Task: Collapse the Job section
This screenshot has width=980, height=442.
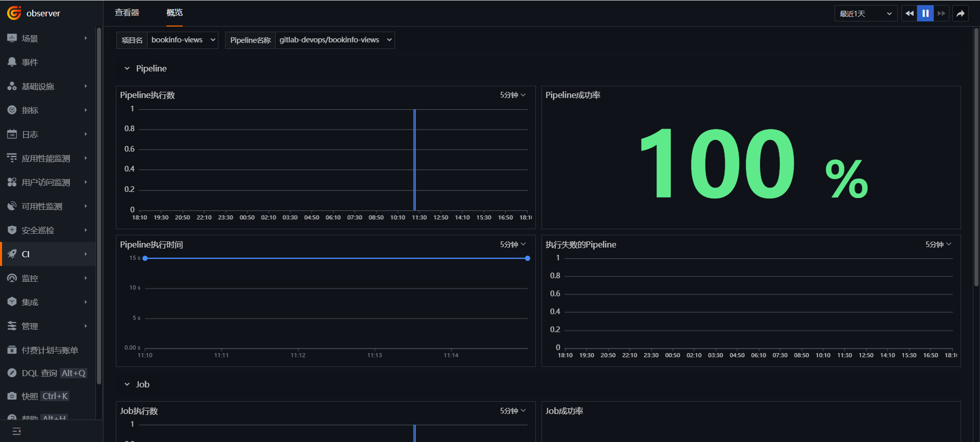Action: pyautogui.click(x=127, y=384)
